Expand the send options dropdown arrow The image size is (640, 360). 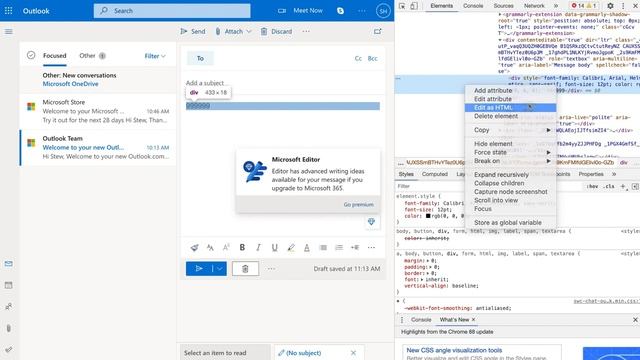click(220, 269)
